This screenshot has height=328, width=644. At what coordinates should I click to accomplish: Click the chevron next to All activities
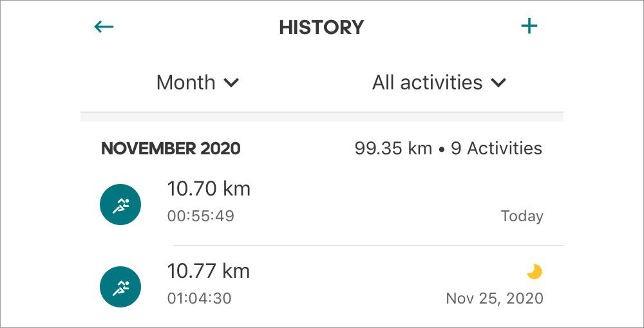[x=498, y=83]
